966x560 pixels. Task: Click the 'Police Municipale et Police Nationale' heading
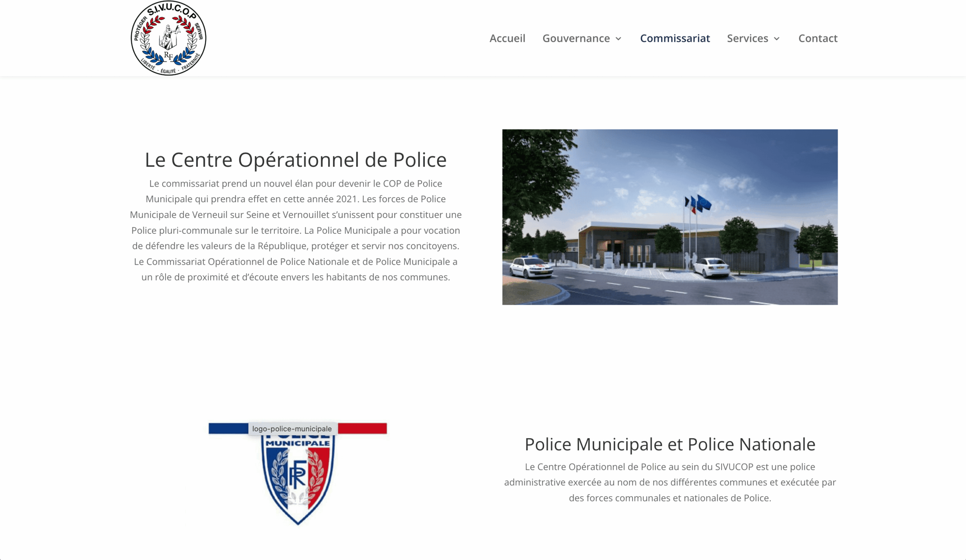point(670,444)
